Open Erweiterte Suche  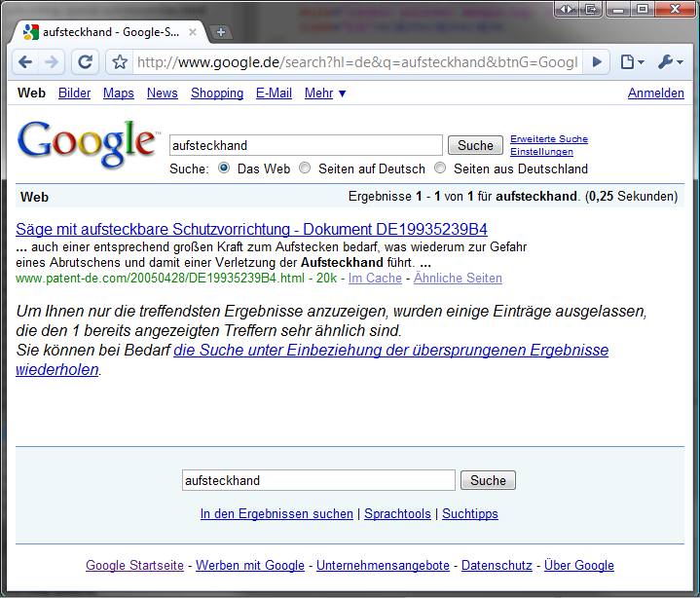(x=549, y=139)
